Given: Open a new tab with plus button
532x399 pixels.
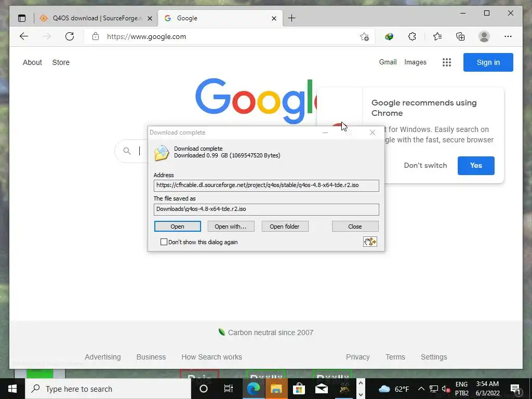Looking at the screenshot, I should 291,18.
